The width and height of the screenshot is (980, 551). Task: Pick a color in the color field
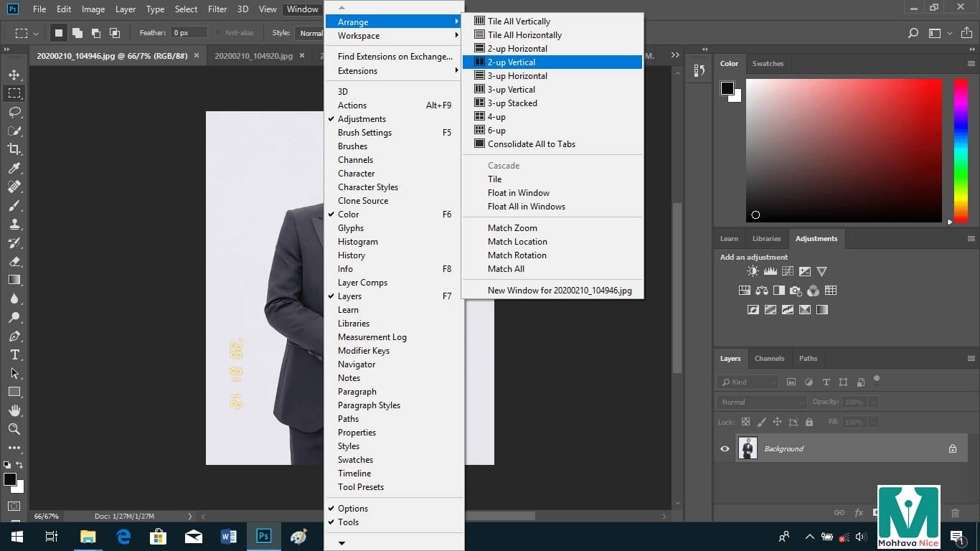pos(844,150)
